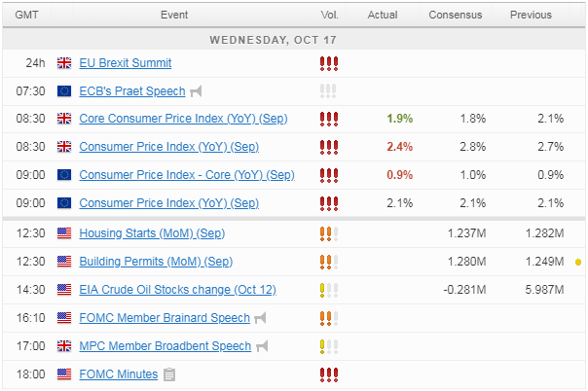Open the Consumer Price Index - Core link
The height and width of the screenshot is (391, 588).
click(x=186, y=175)
